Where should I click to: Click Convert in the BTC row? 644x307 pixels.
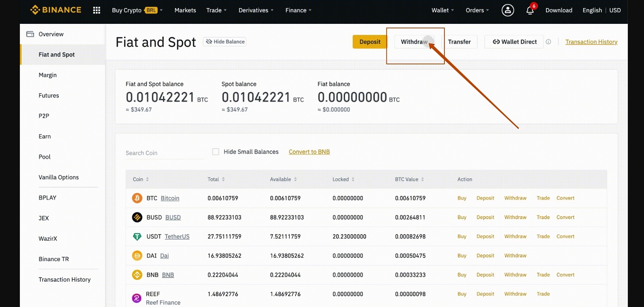(565, 198)
